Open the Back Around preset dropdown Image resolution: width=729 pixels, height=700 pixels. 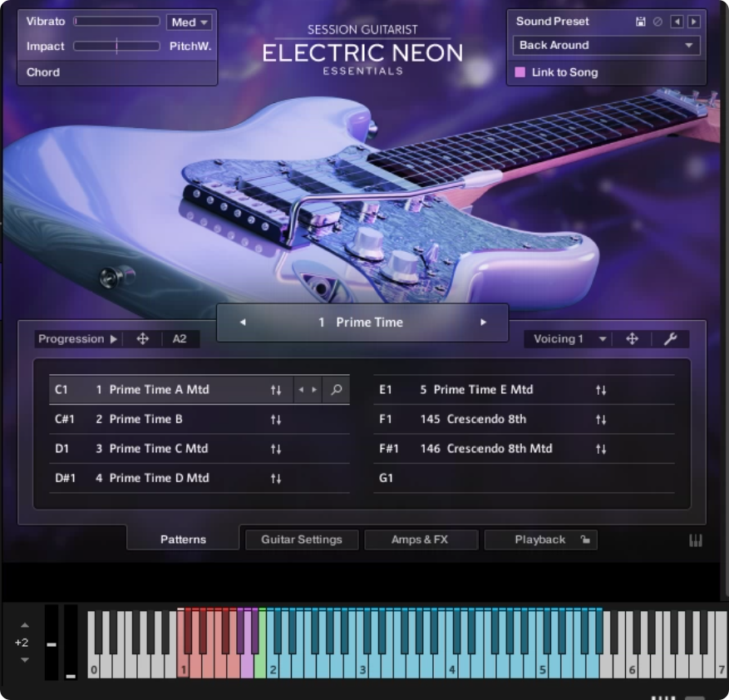606,45
